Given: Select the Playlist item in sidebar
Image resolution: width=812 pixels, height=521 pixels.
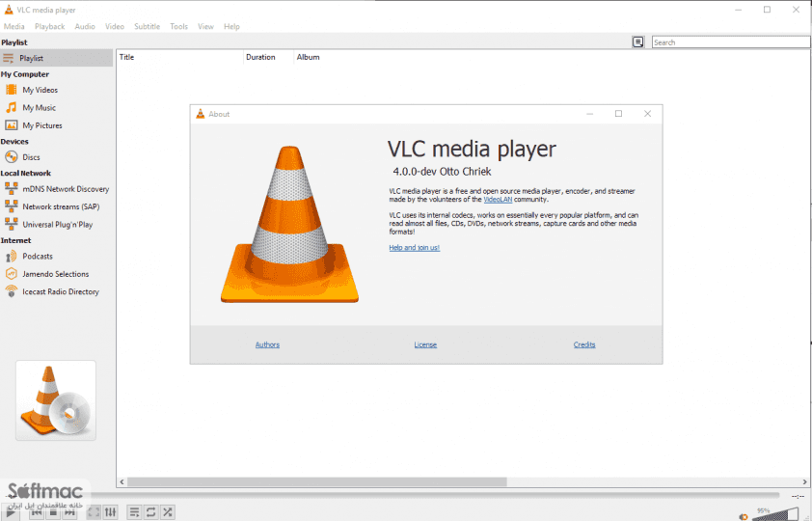Looking at the screenshot, I should [x=57, y=58].
